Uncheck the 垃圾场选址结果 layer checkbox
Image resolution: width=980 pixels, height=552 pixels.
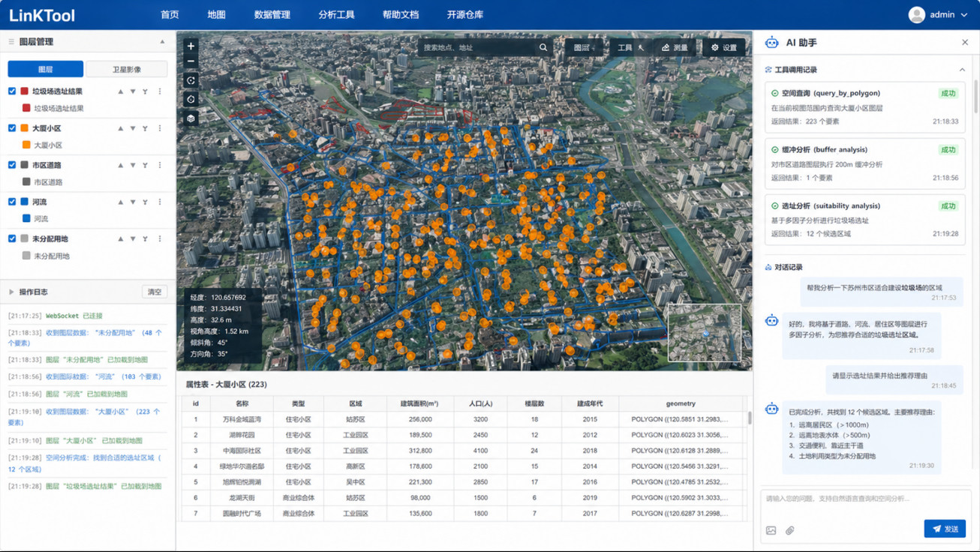[x=12, y=91]
